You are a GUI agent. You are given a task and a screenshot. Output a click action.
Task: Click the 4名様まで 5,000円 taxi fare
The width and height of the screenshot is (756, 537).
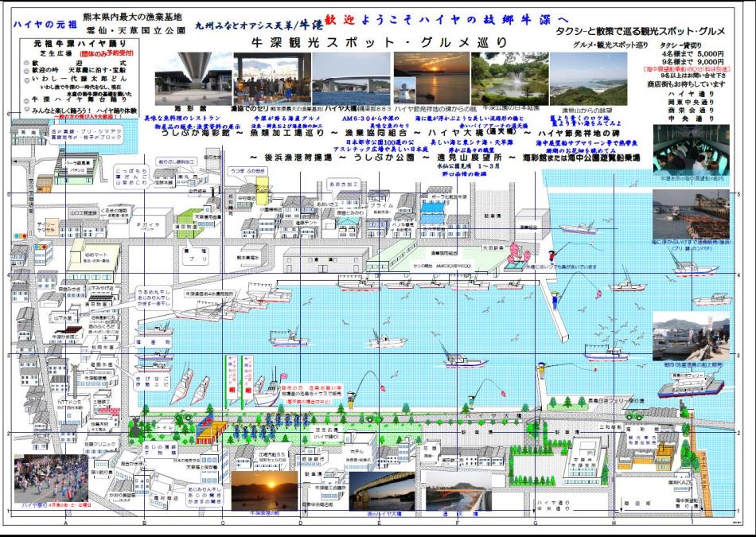tap(692, 54)
